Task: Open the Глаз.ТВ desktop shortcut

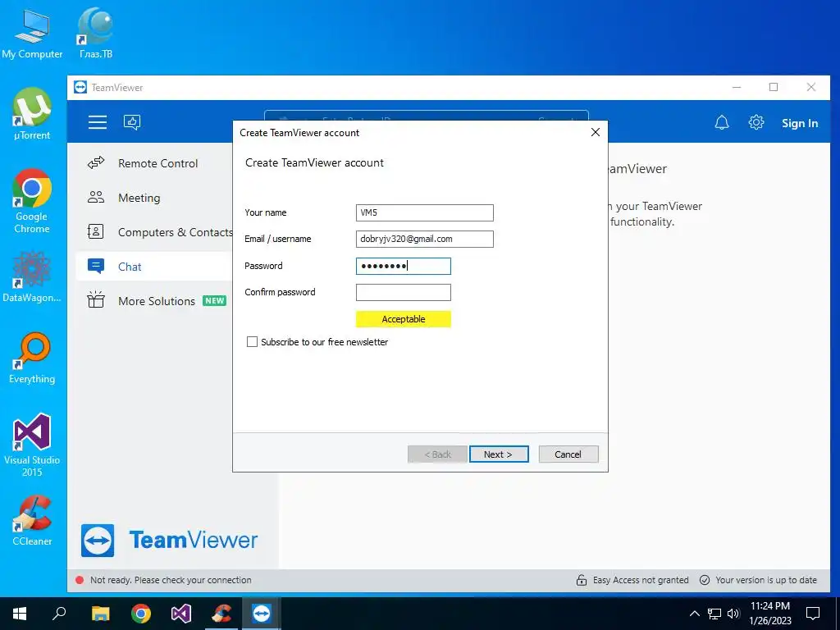Action: (x=96, y=33)
